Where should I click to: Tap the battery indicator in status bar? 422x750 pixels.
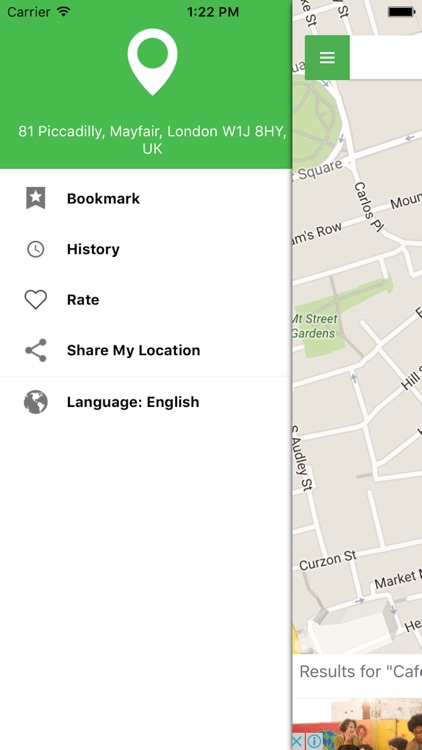click(x=401, y=12)
